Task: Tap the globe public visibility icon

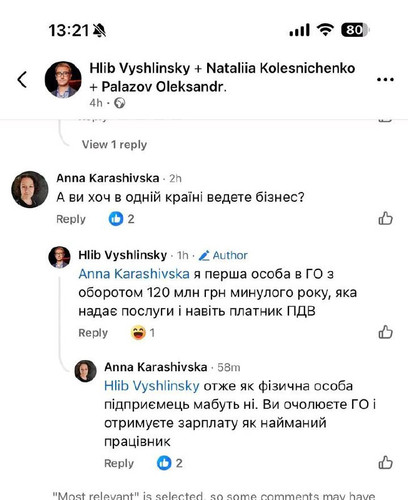Action: coord(119,103)
